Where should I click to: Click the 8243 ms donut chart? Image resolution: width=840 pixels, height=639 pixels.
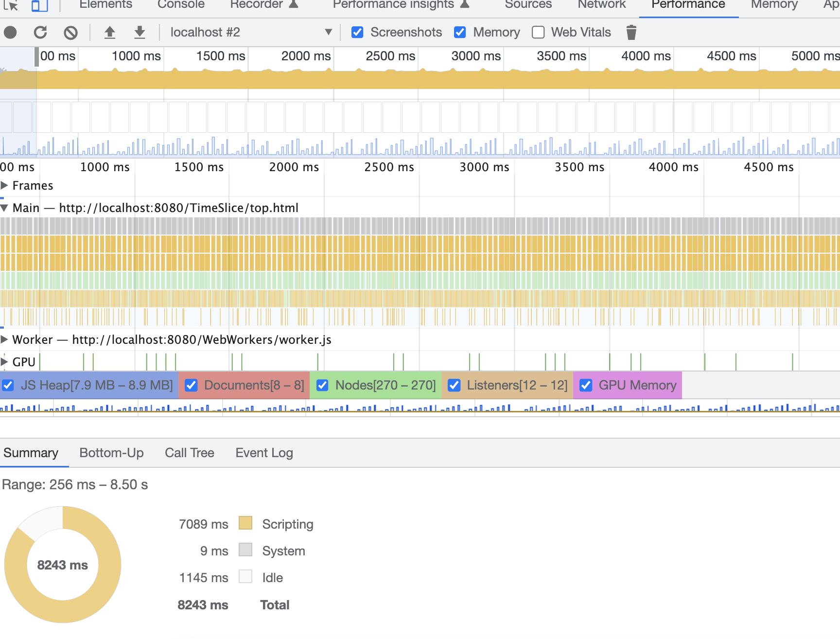coord(63,565)
